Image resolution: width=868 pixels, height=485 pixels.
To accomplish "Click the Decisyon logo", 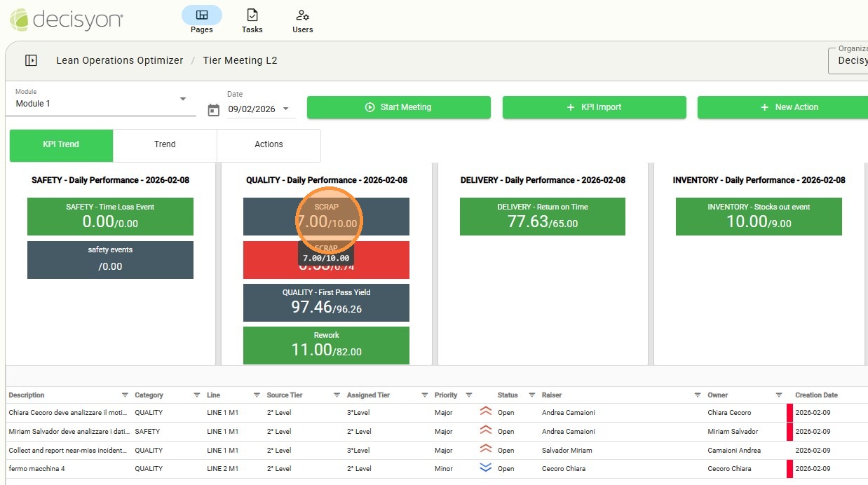I will tap(67, 19).
